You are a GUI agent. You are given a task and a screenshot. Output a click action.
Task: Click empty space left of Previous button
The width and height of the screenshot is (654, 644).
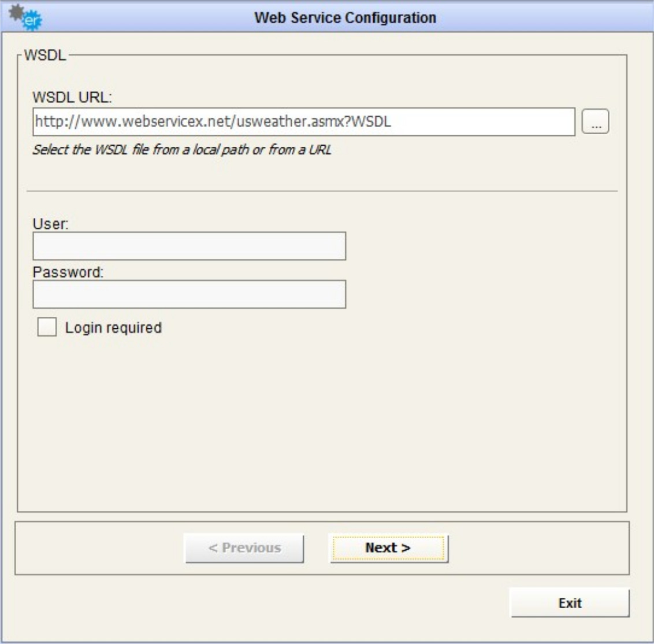(x=98, y=548)
